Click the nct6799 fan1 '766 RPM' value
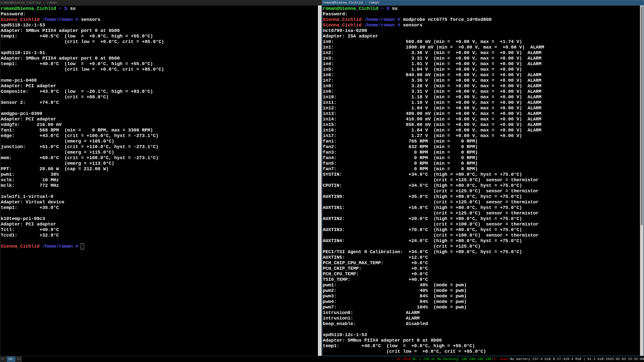Screen dimensions: 644x362 pos(418,141)
